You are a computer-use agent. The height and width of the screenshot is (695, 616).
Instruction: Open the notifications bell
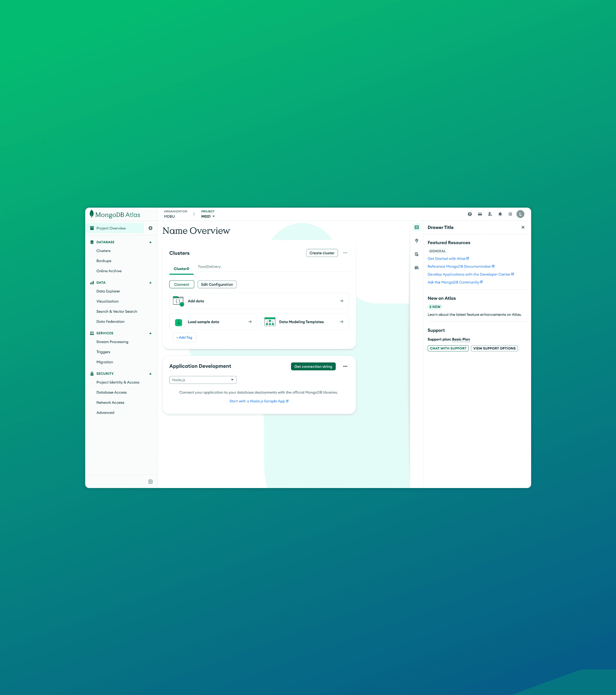pos(500,214)
